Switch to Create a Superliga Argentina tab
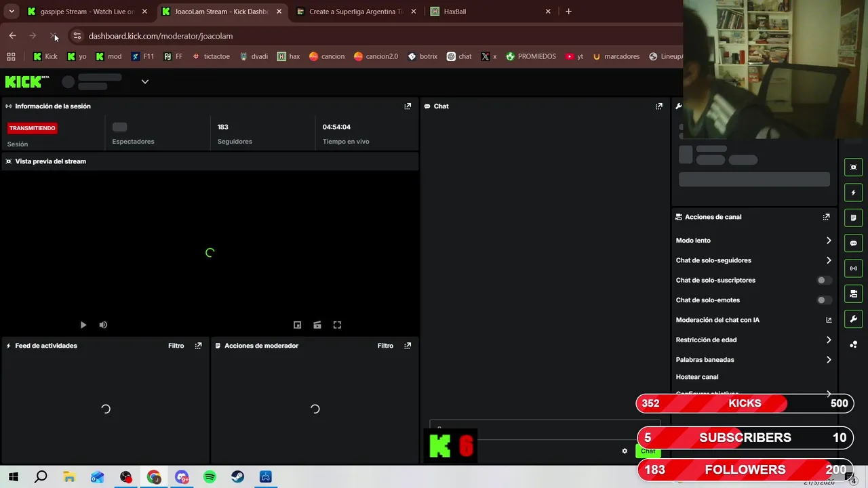 coord(357,12)
